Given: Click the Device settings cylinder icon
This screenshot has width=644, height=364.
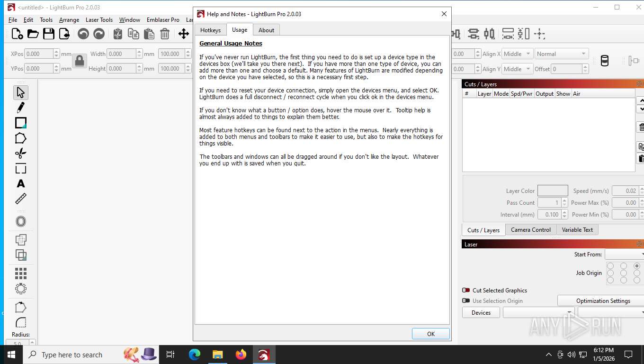Looking at the screenshot, I should click(604, 61).
